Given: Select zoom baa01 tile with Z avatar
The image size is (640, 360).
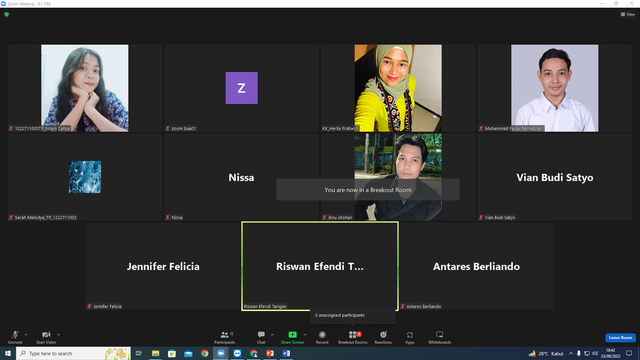Looking at the screenshot, I should [x=241, y=88].
